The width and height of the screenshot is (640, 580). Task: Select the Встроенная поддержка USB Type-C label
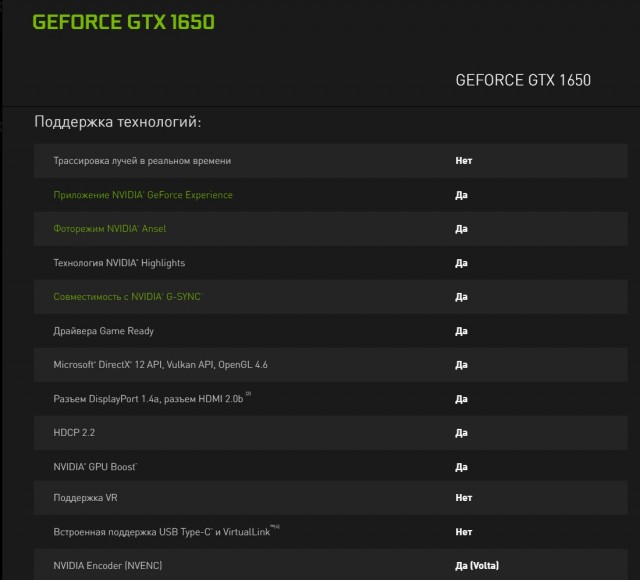[167, 531]
